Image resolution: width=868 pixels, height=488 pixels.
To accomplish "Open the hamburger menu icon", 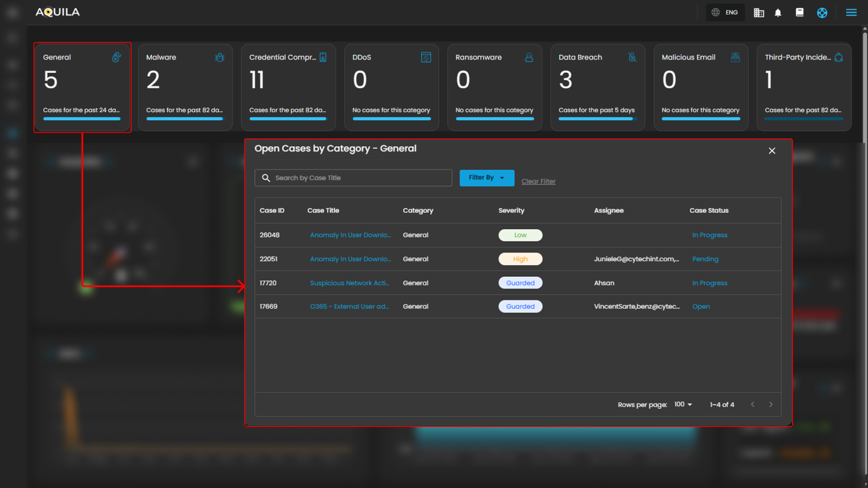I will click(x=851, y=12).
